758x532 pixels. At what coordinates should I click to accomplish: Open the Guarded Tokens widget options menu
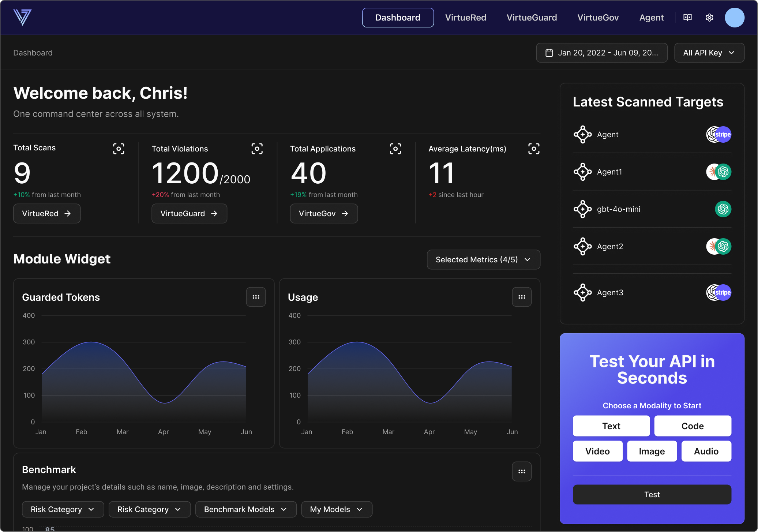click(x=256, y=297)
